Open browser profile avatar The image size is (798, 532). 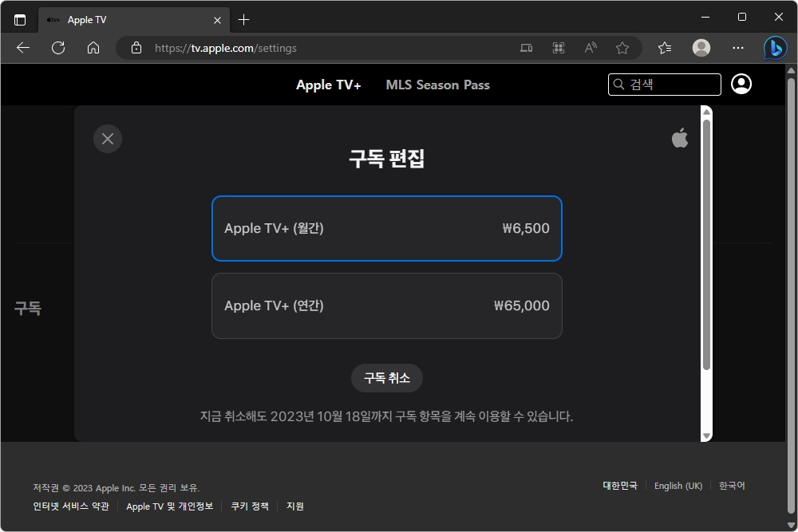pos(701,48)
